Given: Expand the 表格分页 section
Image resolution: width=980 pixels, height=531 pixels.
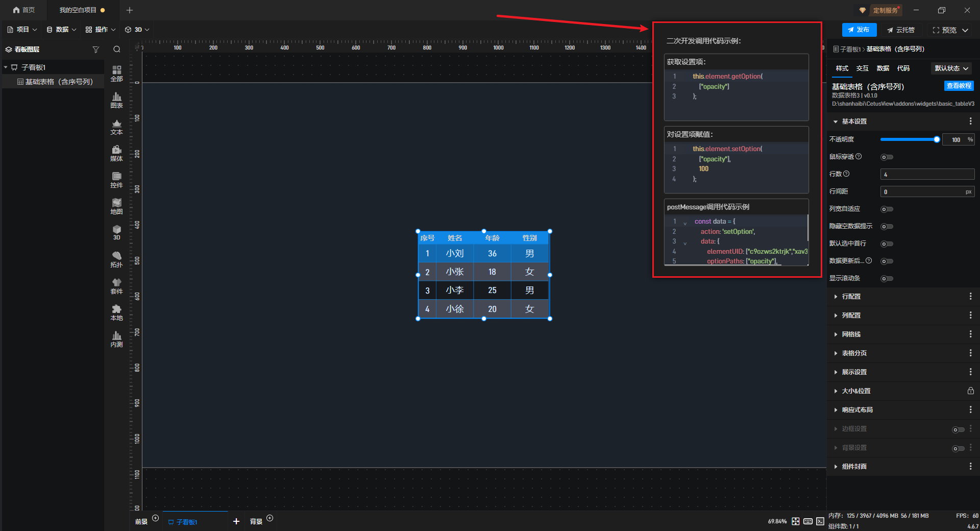Looking at the screenshot, I should (x=854, y=353).
